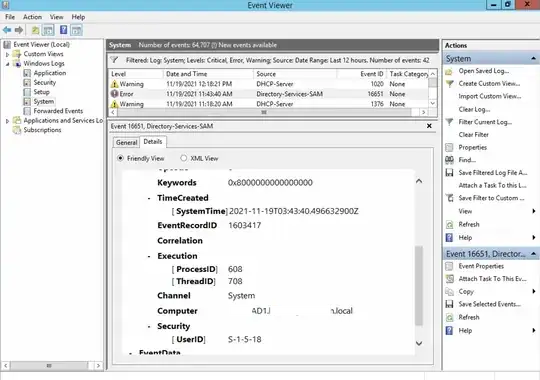Click the details pane vertical scrollbar thumb
This screenshot has height=380, width=540.
point(419,285)
